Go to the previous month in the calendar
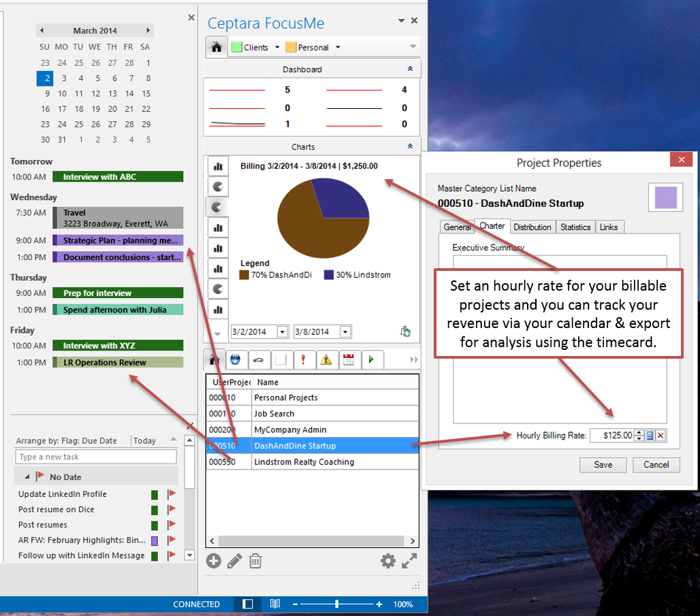Screen dimensions: 700x616 click(x=42, y=31)
